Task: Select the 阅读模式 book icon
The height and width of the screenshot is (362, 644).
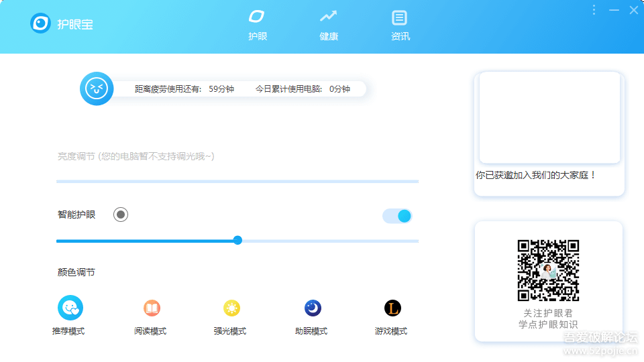Action: pos(152,308)
